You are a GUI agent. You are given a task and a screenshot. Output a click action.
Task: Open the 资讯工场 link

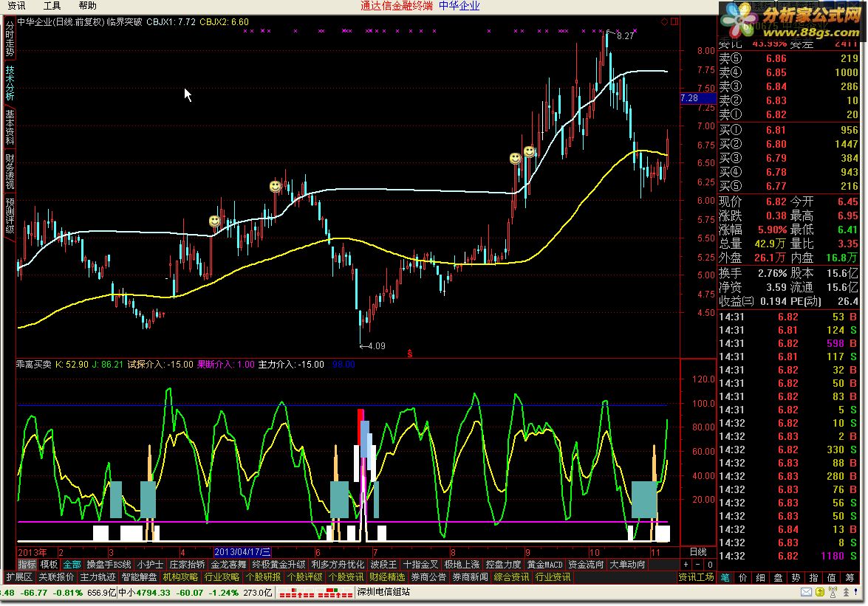[x=696, y=577]
